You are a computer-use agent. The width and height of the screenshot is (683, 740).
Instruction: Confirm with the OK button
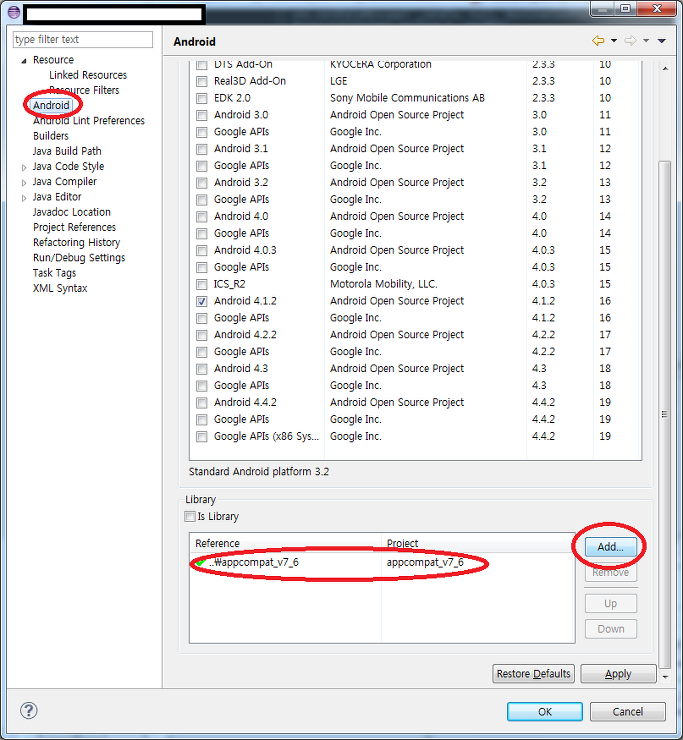click(545, 712)
